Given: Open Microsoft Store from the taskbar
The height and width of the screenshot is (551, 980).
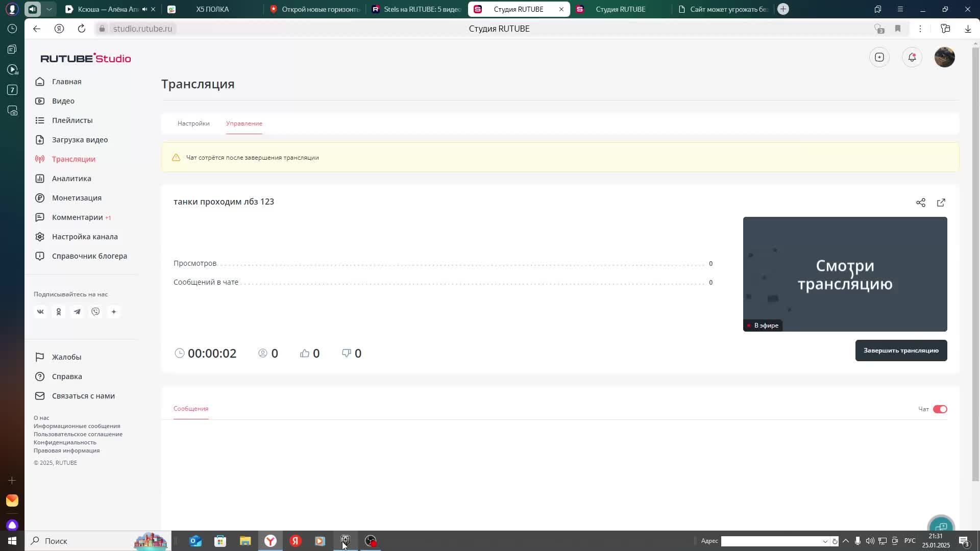Looking at the screenshot, I should point(220,541).
